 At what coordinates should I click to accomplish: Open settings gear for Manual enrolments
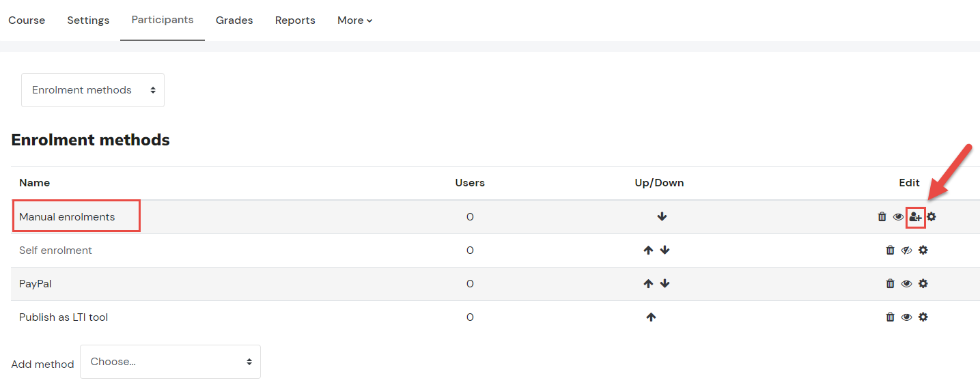pyautogui.click(x=932, y=217)
